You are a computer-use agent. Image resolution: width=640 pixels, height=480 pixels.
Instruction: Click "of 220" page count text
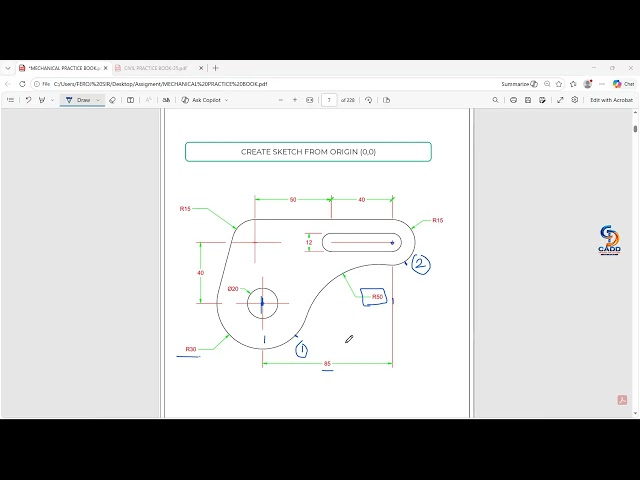[x=348, y=100]
